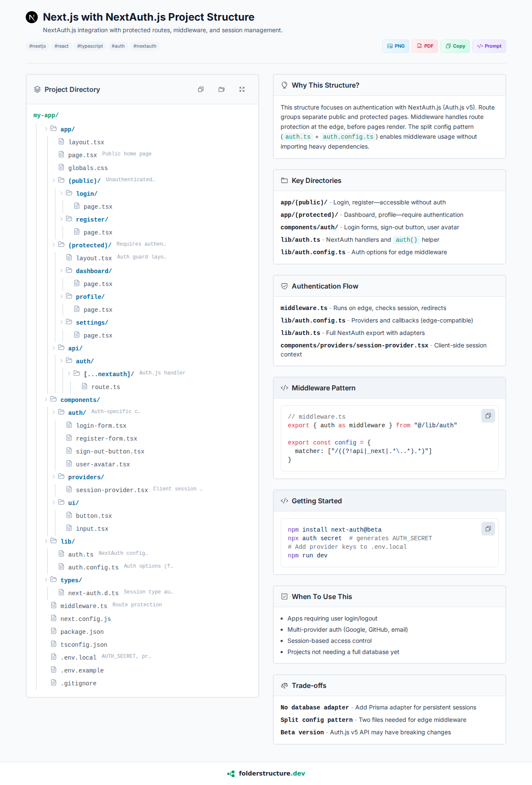
Task: Copy the Getting Started commands
Action: [488, 529]
